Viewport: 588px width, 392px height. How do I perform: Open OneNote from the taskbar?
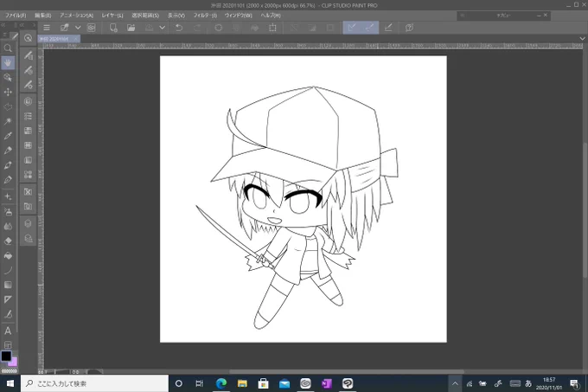point(326,383)
